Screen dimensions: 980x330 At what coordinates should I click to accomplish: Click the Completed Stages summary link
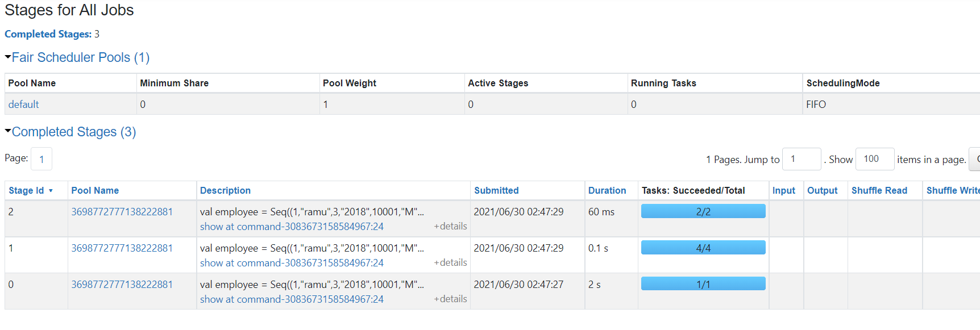click(x=48, y=34)
